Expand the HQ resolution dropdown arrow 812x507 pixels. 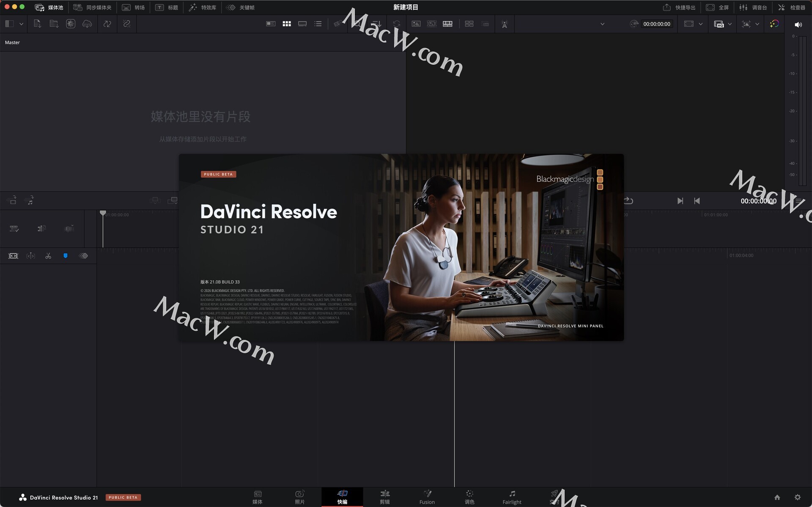tap(730, 24)
